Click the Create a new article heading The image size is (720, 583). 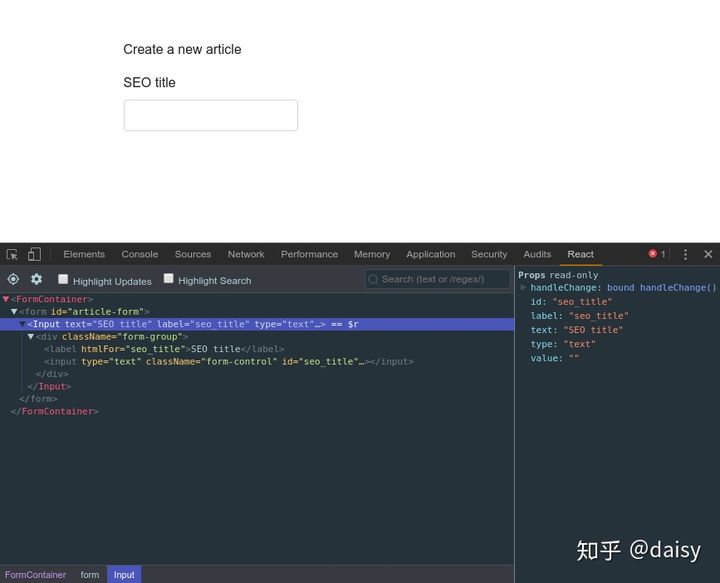[182, 49]
